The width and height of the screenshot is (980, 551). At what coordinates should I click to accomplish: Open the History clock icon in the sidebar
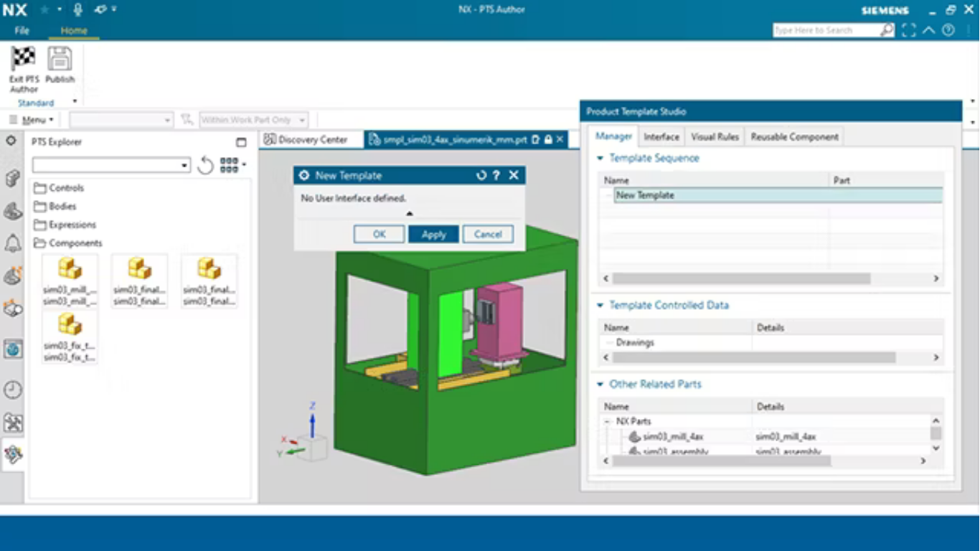coord(13,390)
